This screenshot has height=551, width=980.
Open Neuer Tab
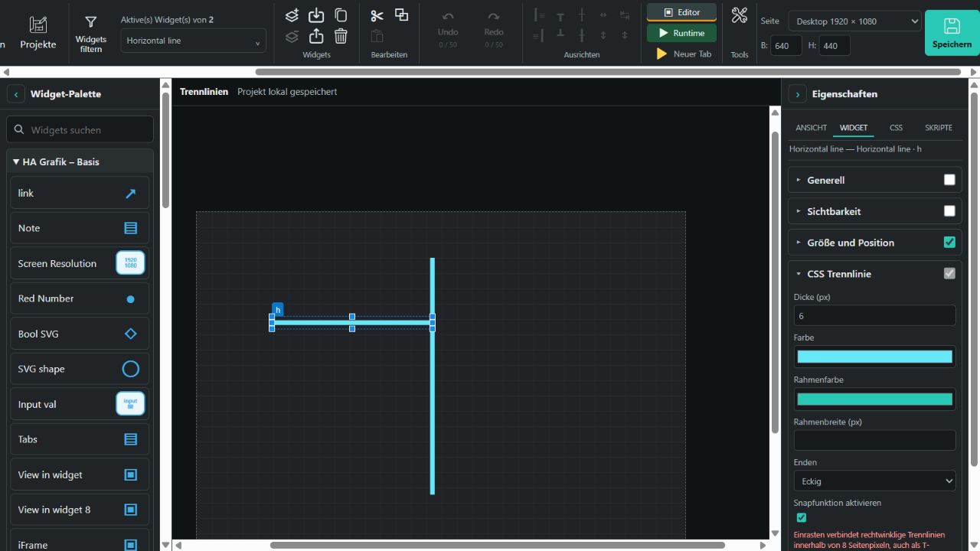click(x=684, y=54)
